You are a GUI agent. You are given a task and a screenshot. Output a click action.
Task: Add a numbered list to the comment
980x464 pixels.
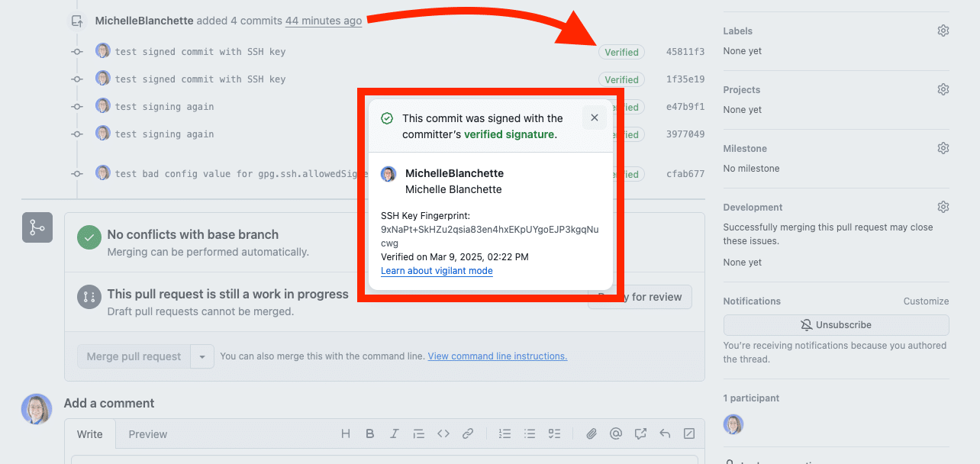[x=505, y=433]
